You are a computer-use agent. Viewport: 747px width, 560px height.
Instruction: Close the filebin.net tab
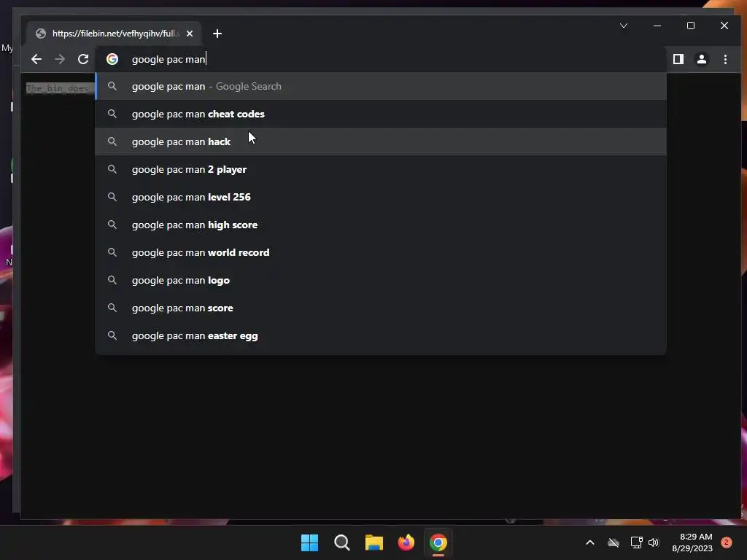click(x=190, y=34)
